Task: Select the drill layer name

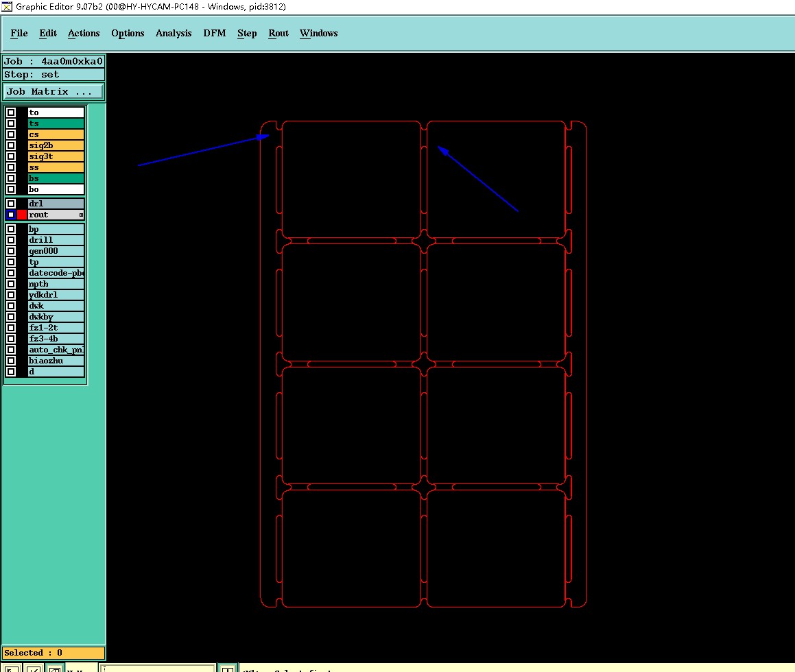Action: tap(56, 240)
